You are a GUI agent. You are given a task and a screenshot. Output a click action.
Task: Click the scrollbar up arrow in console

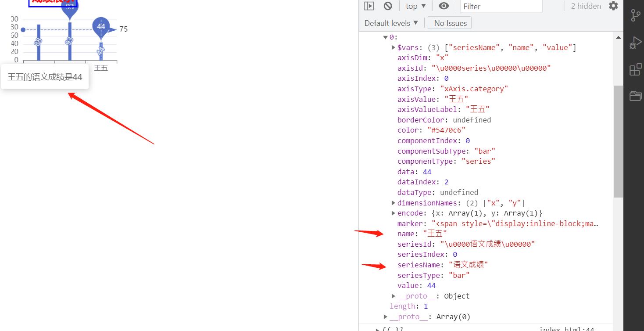tap(618, 37)
